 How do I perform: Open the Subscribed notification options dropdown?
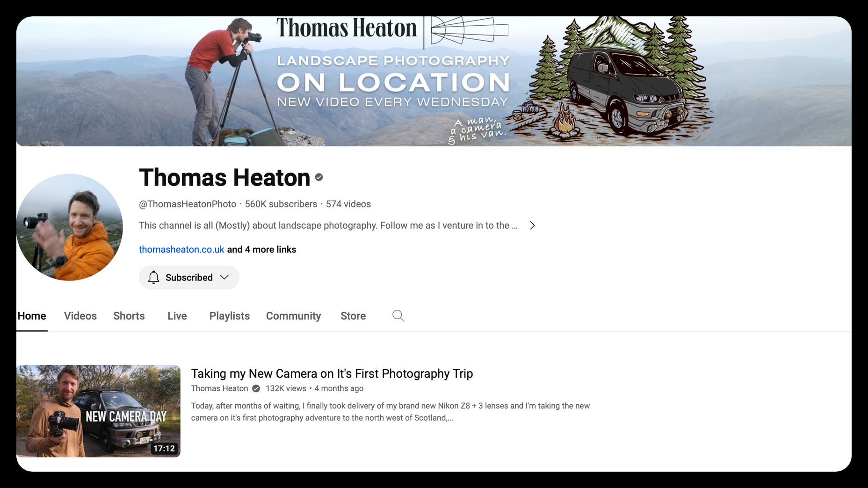[x=224, y=277]
